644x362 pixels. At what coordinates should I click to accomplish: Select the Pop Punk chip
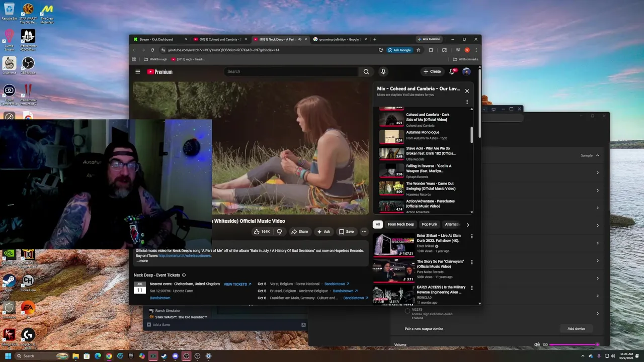(x=430, y=224)
